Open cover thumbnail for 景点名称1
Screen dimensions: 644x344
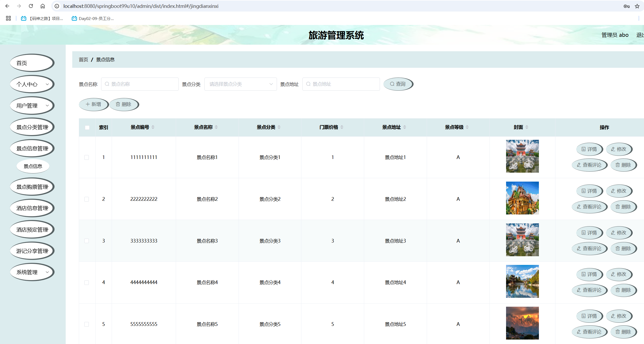[522, 156]
